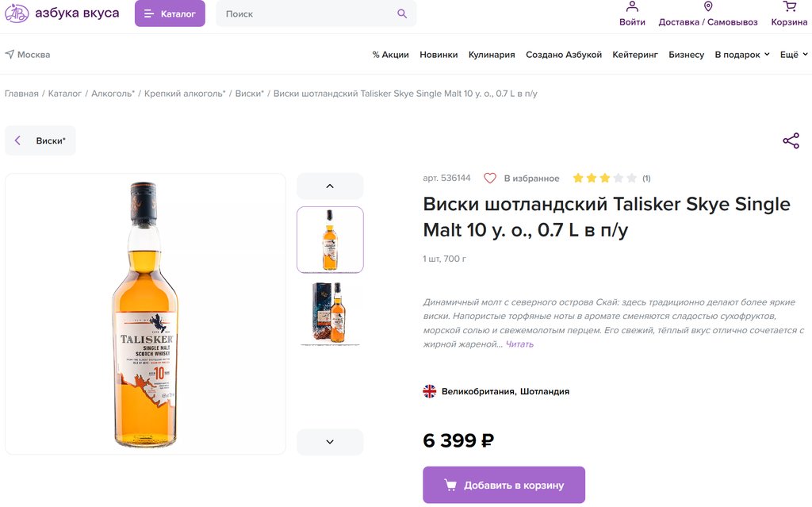Open the Кулинария menu item

coord(492,55)
